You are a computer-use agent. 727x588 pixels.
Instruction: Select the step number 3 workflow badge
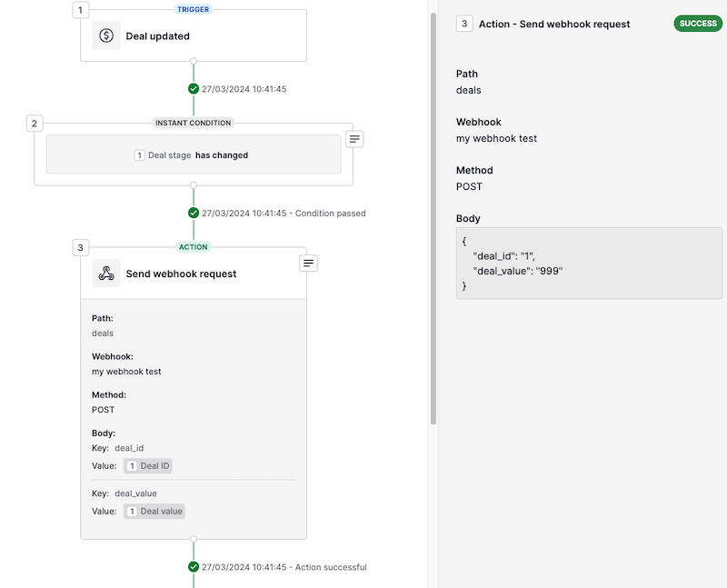coord(81,247)
